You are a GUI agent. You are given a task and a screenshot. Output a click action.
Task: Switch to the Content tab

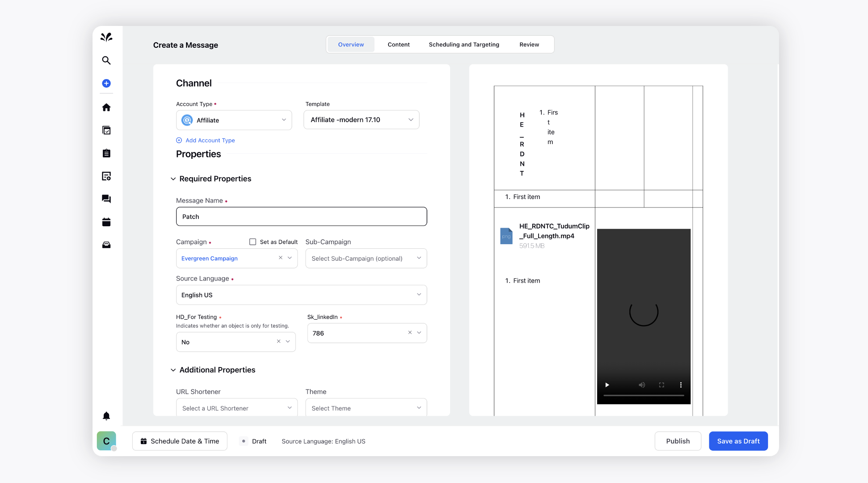[x=399, y=44]
